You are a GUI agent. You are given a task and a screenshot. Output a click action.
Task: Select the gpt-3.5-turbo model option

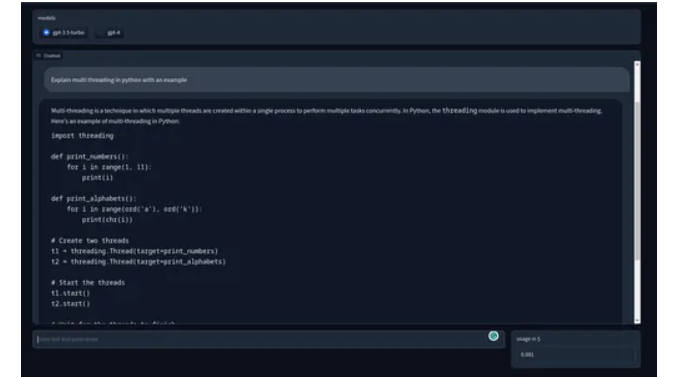[64, 33]
